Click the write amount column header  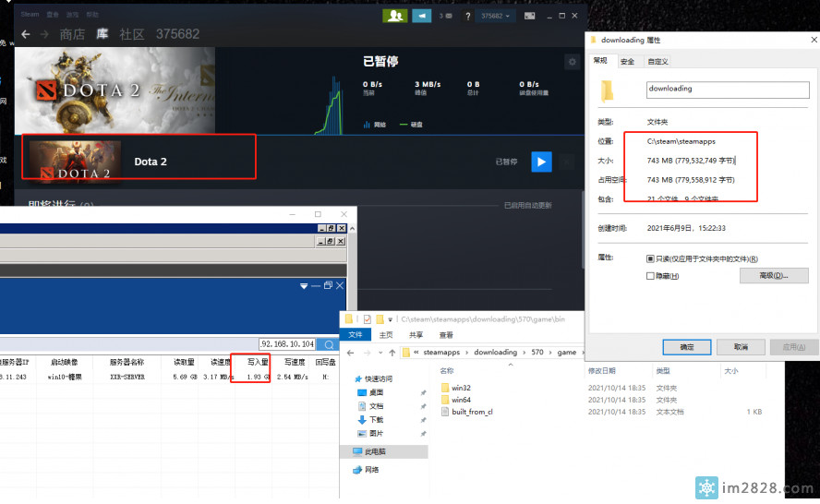pyautogui.click(x=258, y=362)
